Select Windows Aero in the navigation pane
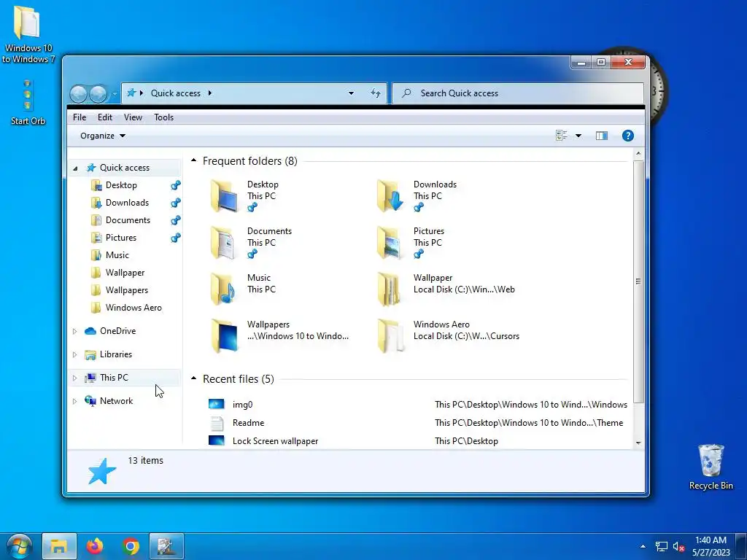This screenshot has height=560, width=747. click(133, 308)
